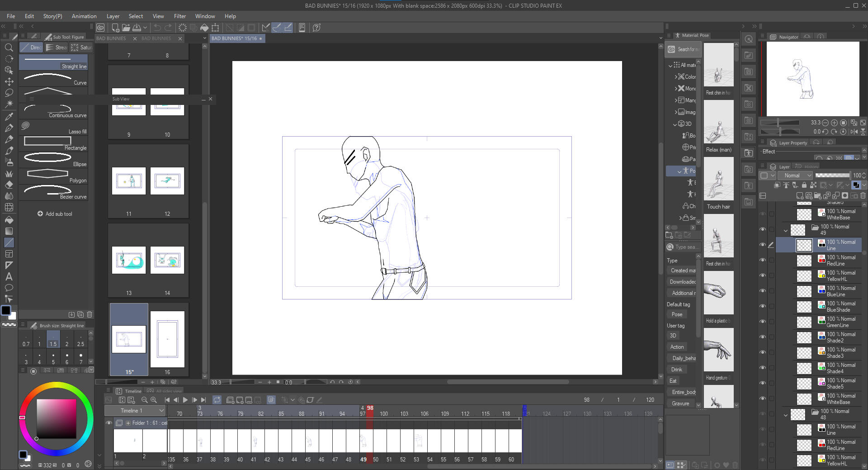Screen dimensions: 868x470
Task: Create a new layer folder
Action: coord(818,195)
